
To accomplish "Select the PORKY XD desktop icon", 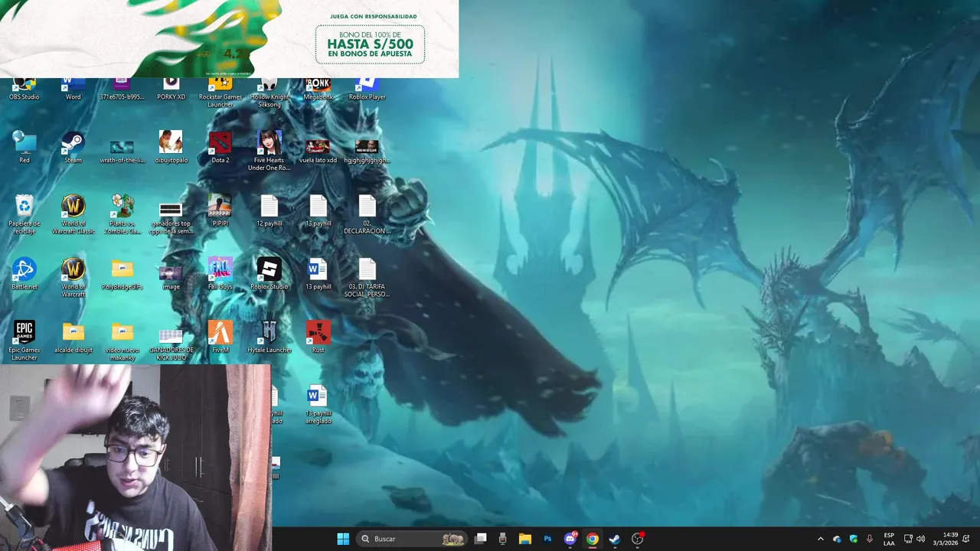I will coord(171,89).
